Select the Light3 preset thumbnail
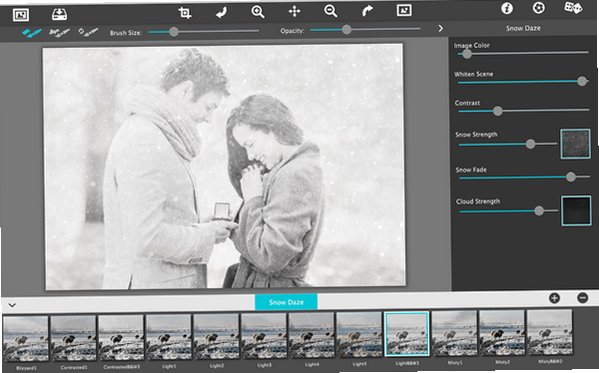This screenshot has height=373, width=599. click(264, 336)
